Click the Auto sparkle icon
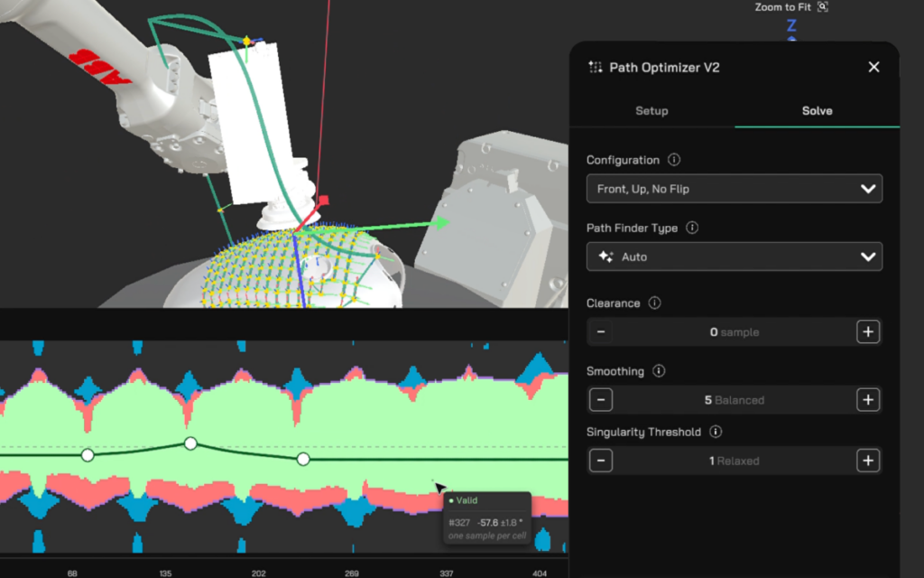Image resolution: width=924 pixels, height=578 pixels. click(605, 256)
